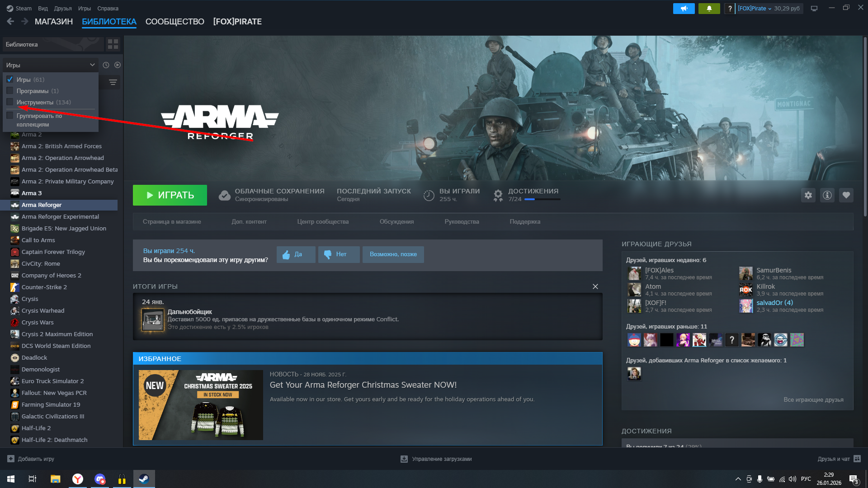Open Christmas Sweater news thumbnail
This screenshot has width=868, height=488.
[201, 405]
